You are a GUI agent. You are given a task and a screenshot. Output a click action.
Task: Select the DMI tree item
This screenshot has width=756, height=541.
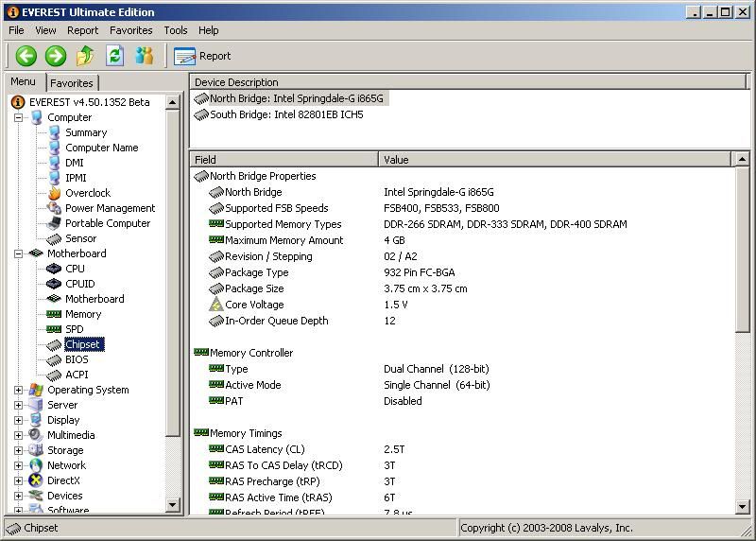coord(75,163)
